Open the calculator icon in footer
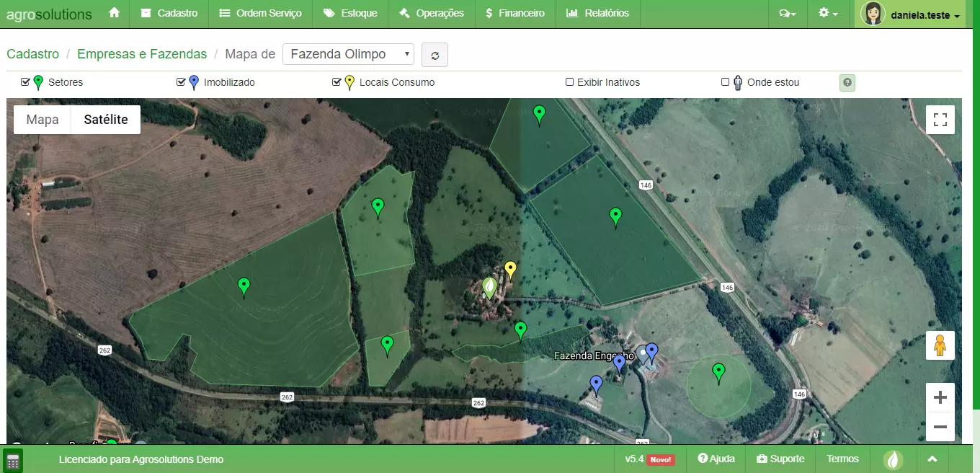The image size is (980, 473). (12, 460)
